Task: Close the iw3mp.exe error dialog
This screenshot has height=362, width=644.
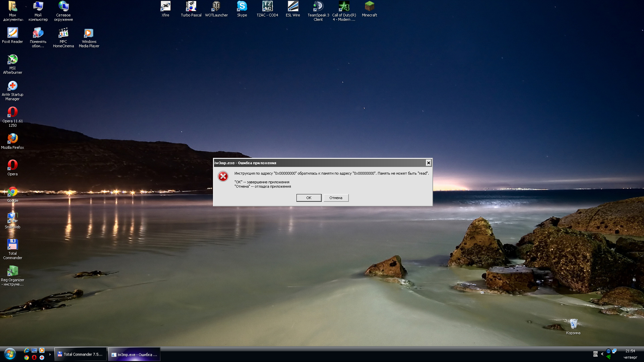Action: coord(428,163)
